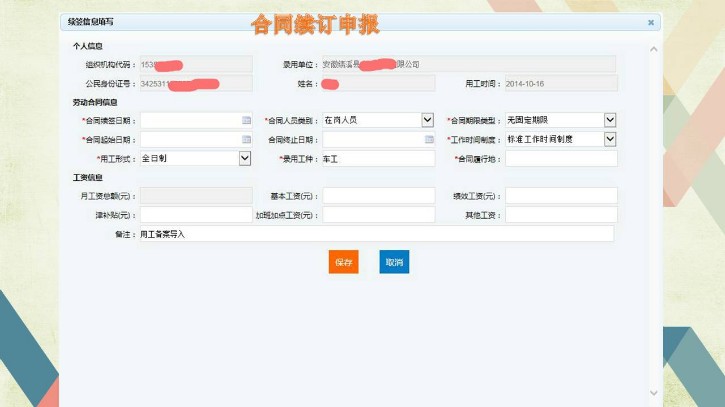This screenshot has height=407, width=725.
Task: Click the 取消 button
Action: coord(394,262)
